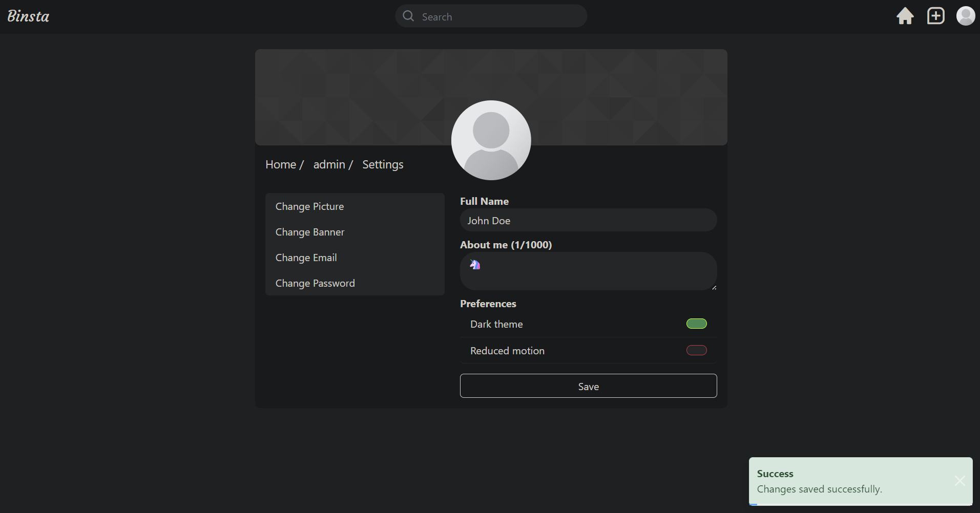Open Home from the breadcrumb
Image resolution: width=980 pixels, height=513 pixels.
281,164
